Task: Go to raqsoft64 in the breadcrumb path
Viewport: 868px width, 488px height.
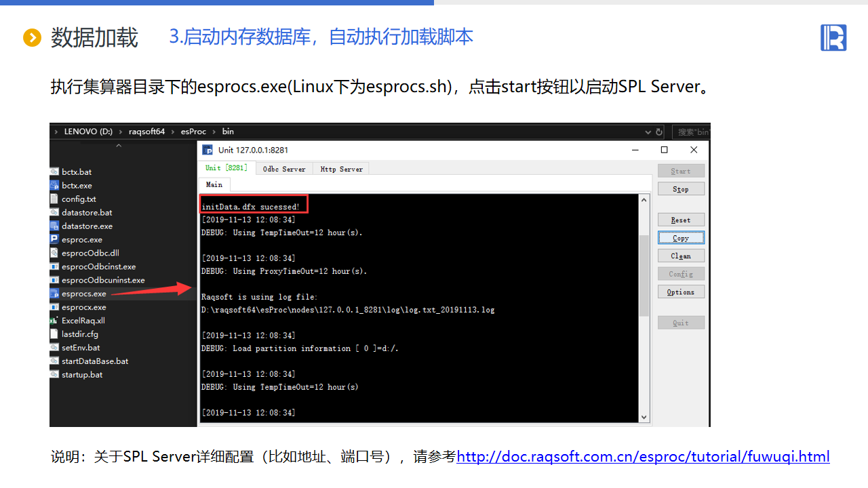Action: [146, 131]
